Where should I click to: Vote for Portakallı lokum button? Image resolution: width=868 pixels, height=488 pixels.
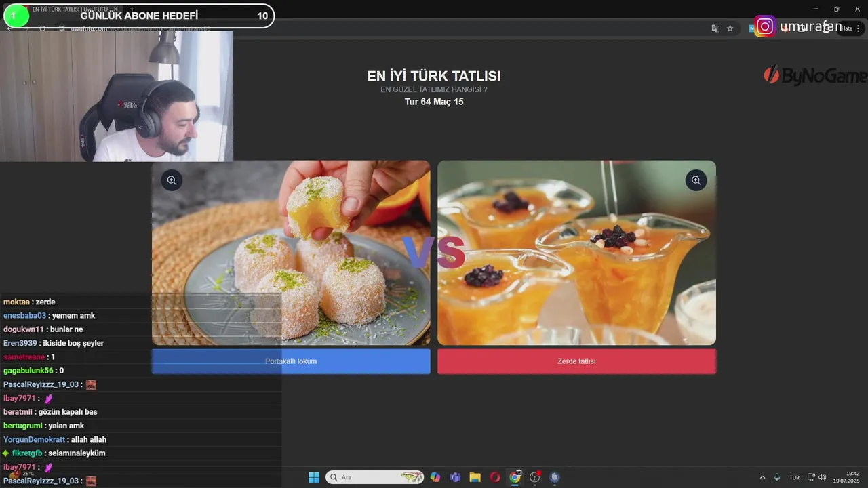point(291,361)
